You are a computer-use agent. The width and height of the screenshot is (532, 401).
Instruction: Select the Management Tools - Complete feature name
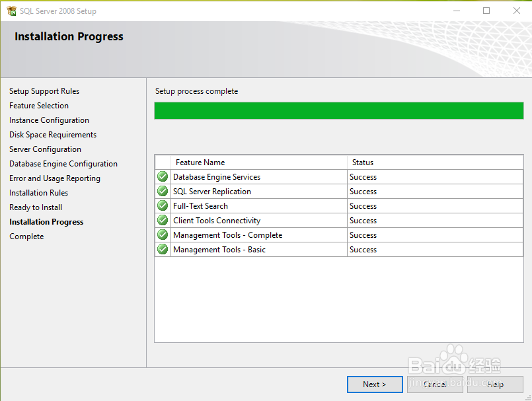pyautogui.click(x=227, y=235)
